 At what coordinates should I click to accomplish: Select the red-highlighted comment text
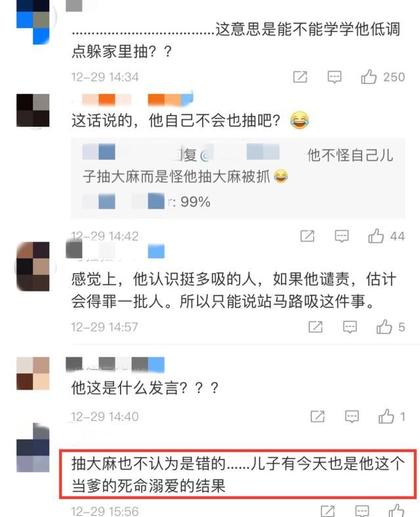coord(238,474)
